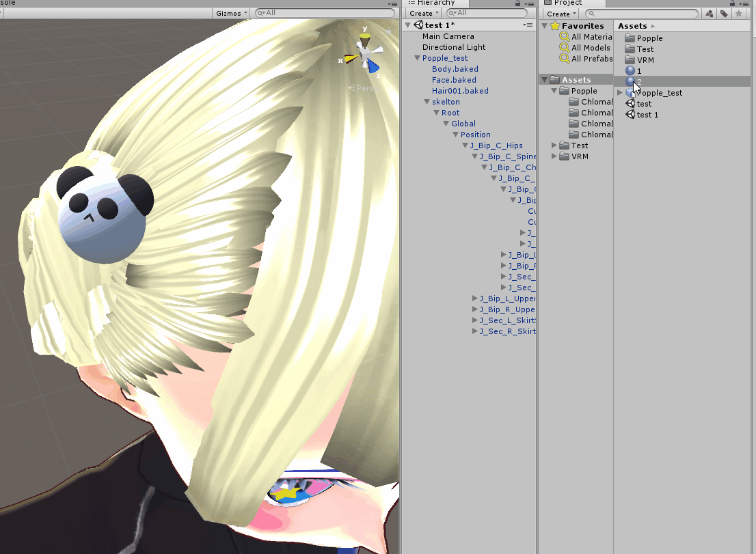
Task: Click the star favorites icon in Project toolbar
Action: [739, 14]
